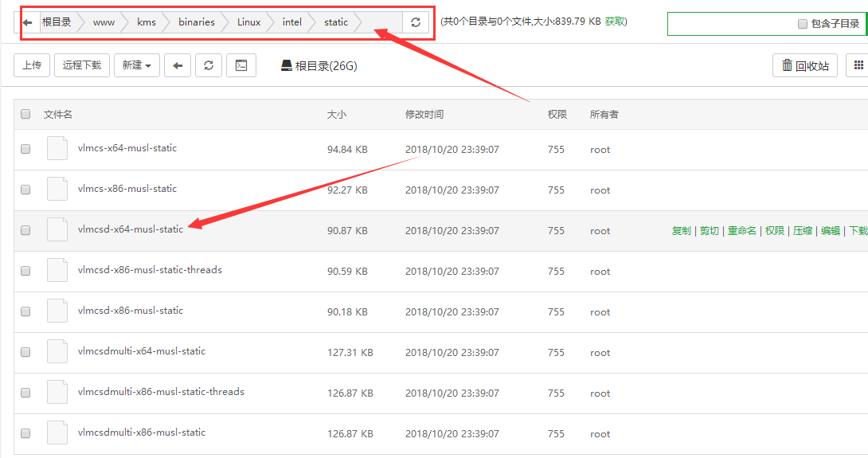Click 编辑 for vlmcsd-x64-musl-static

831,231
